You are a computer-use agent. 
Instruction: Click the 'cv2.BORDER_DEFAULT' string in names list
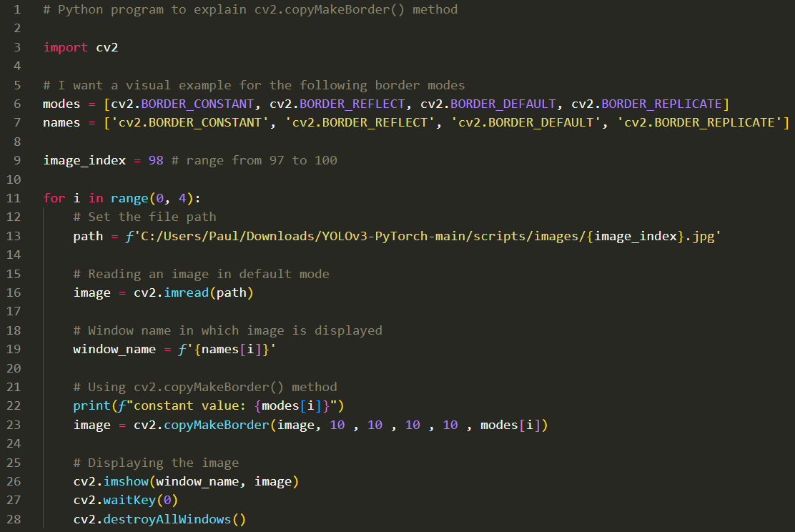525,123
